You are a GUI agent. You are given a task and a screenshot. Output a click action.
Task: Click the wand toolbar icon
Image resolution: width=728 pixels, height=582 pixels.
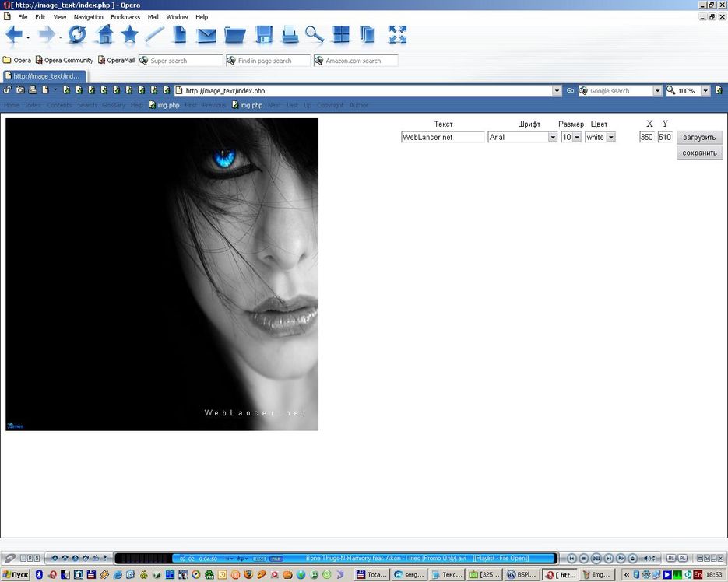[x=155, y=35]
